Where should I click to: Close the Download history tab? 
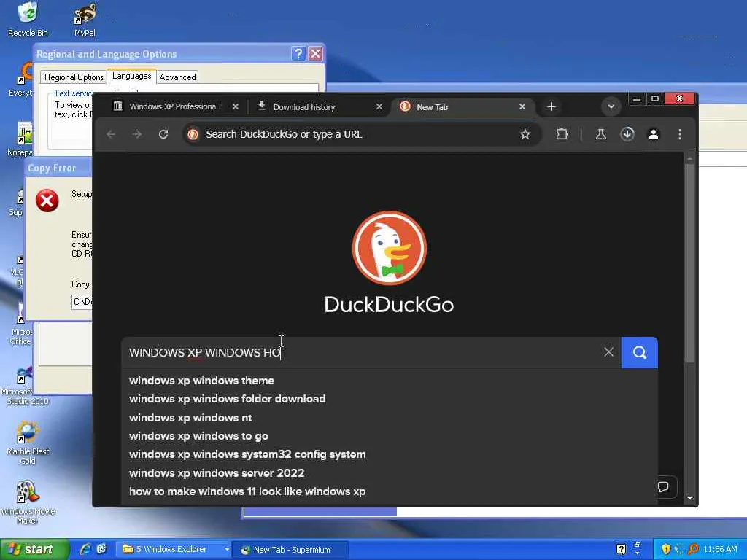tap(379, 106)
